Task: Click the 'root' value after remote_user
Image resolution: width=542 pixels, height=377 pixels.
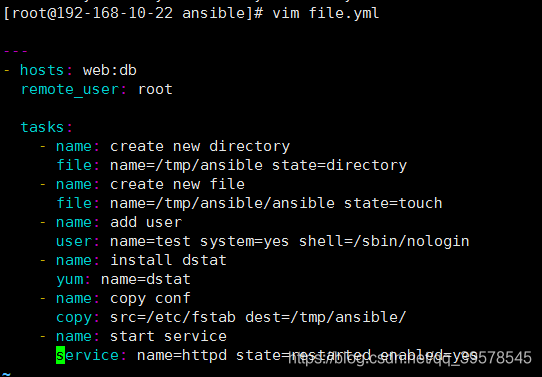Action: coord(155,89)
